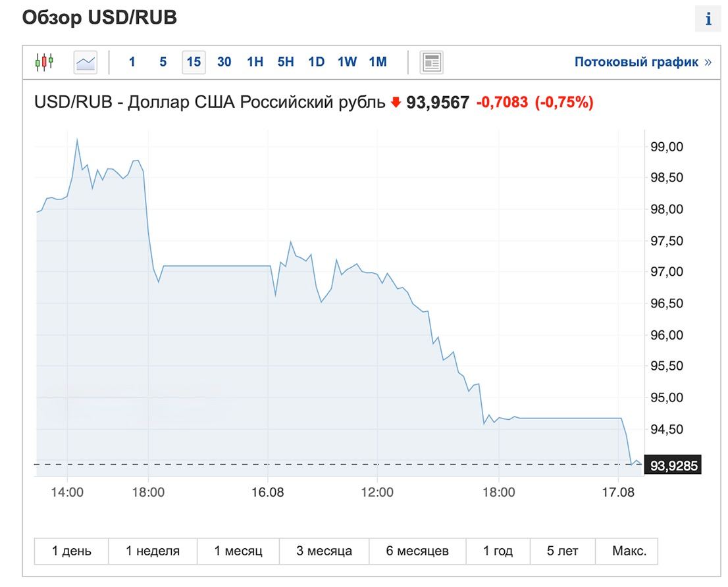Screen dimensions: 728x587
Task: Switch interval to 1H
Action: coord(255,63)
